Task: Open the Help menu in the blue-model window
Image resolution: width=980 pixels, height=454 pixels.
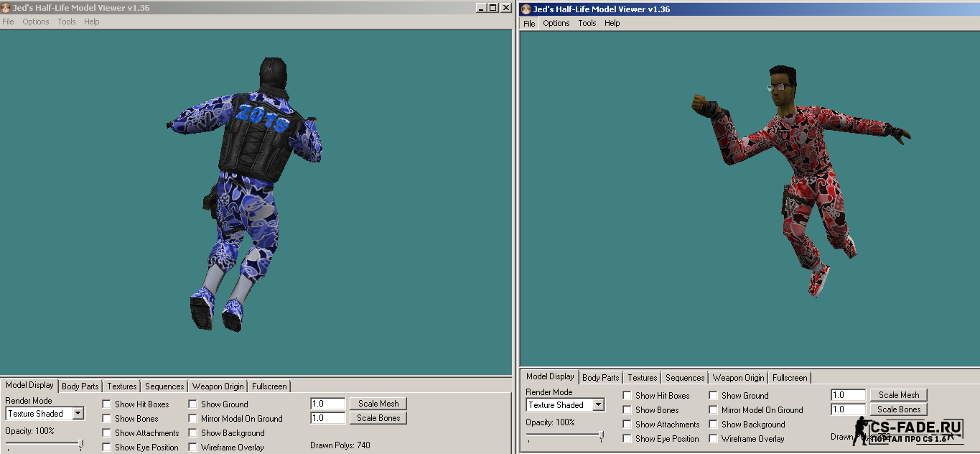Action: click(x=92, y=22)
